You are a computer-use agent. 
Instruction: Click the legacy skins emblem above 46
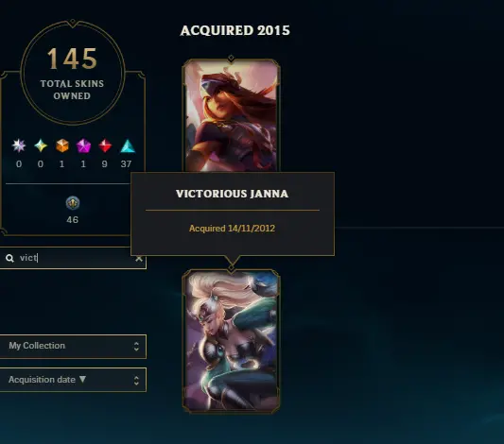tap(73, 203)
